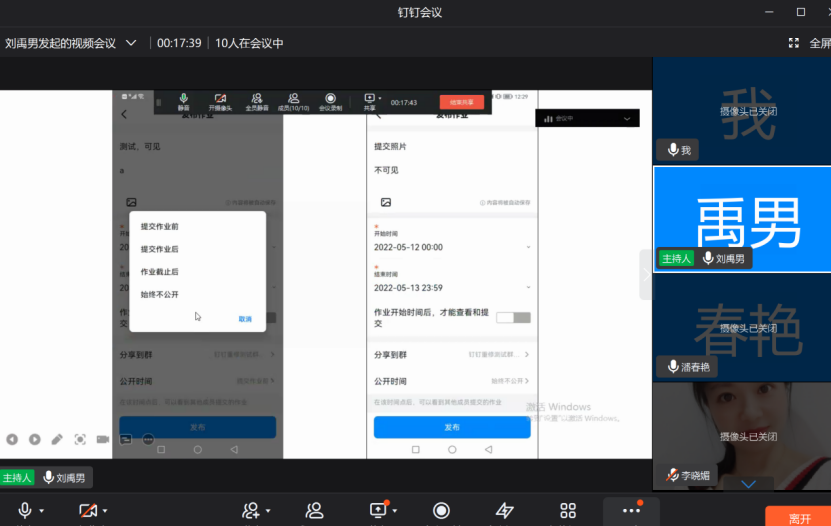
Task: Click the screen capture focus icon
Action: (80, 439)
